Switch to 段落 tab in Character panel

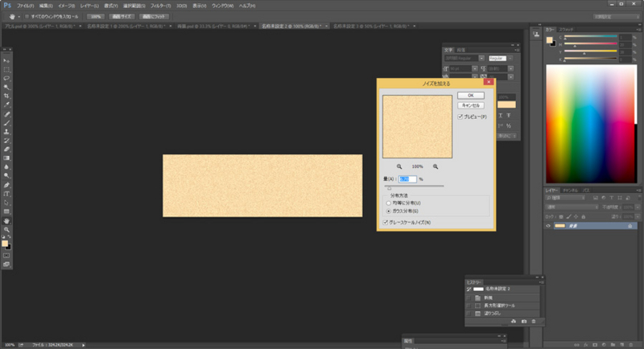click(x=460, y=50)
